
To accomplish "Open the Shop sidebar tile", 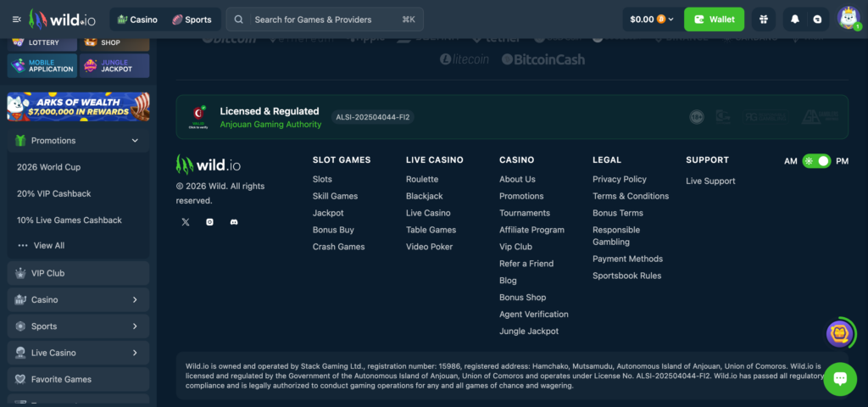I will click(x=114, y=42).
